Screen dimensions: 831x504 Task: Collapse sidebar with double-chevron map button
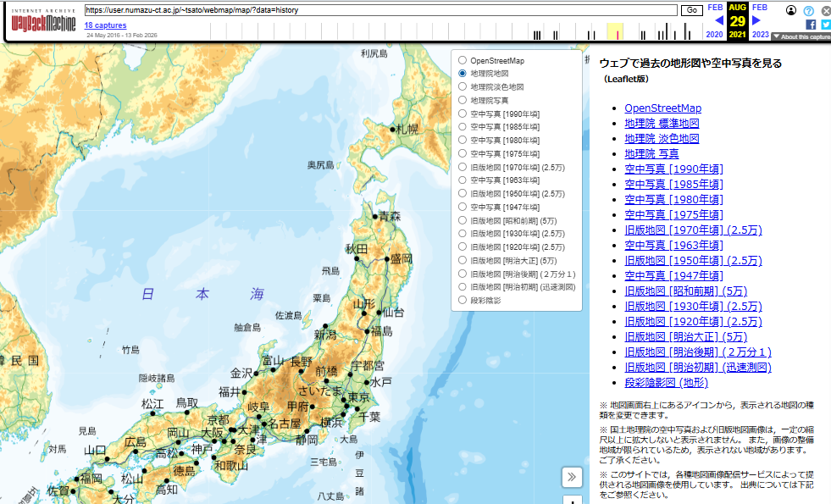coord(572,477)
